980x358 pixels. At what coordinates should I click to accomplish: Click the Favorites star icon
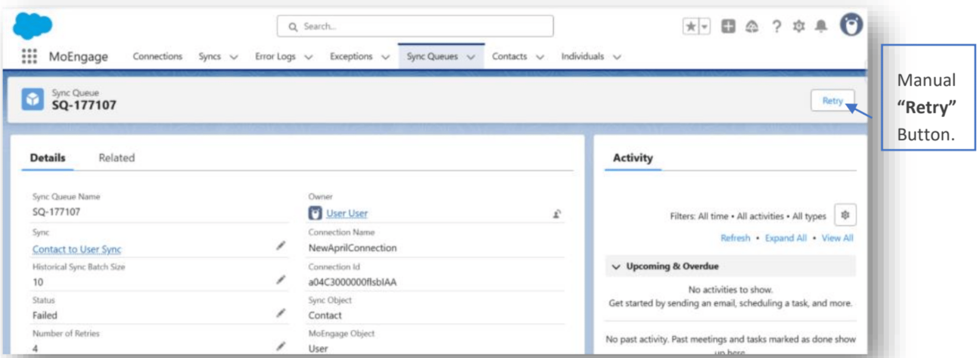(x=691, y=26)
